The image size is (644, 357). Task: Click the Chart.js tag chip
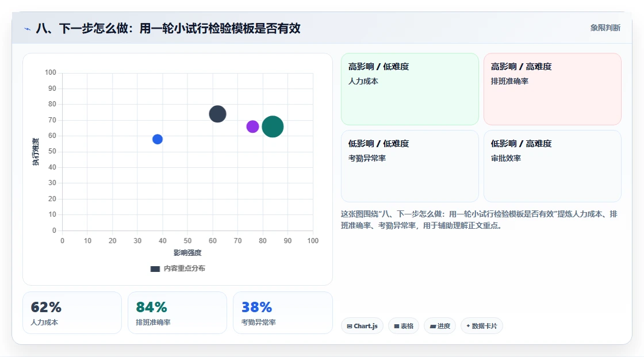tap(362, 326)
